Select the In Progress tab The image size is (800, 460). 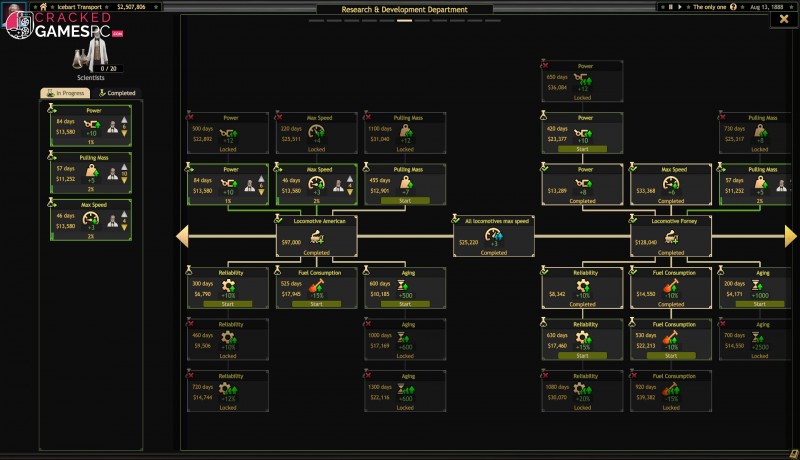(64, 93)
